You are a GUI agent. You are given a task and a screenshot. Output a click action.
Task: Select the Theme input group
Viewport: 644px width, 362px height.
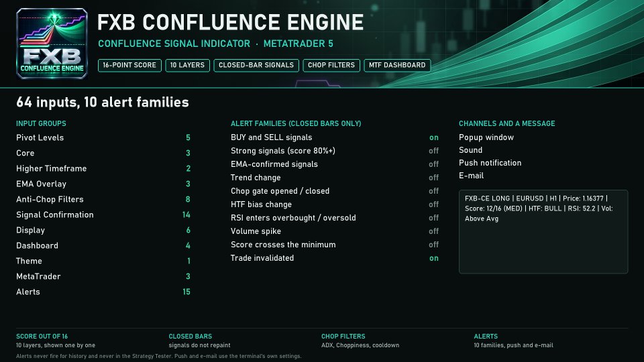[103, 261]
